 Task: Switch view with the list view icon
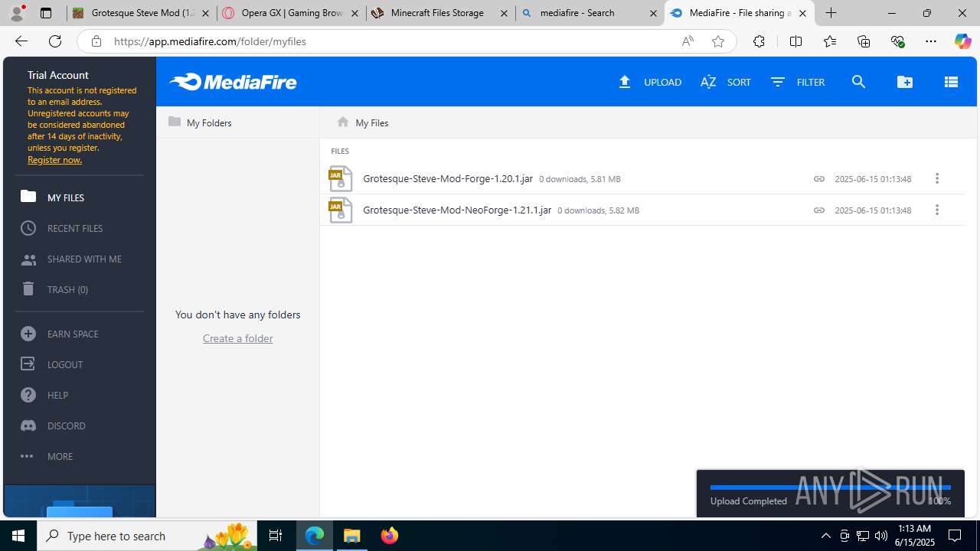951,82
